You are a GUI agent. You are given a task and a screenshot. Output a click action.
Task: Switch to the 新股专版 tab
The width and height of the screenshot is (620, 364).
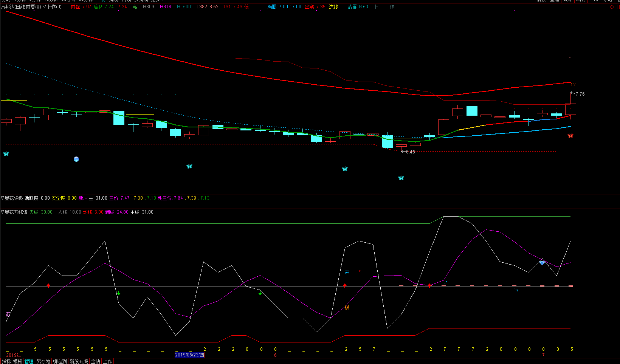79,361
